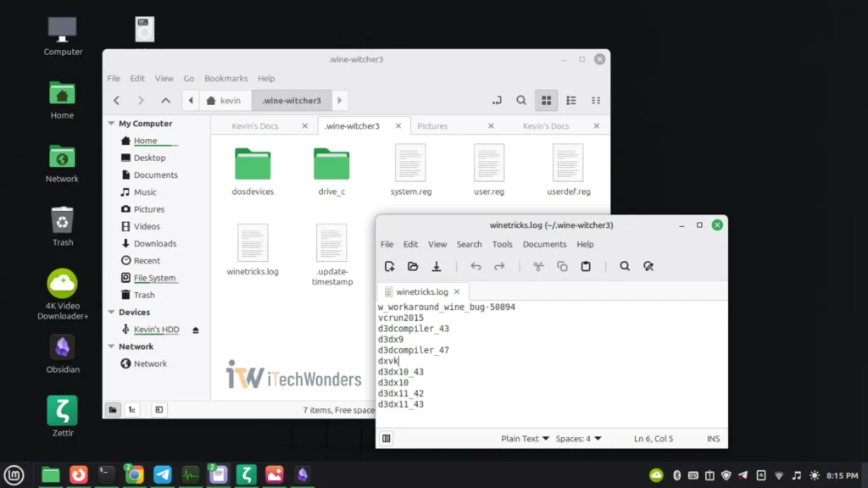
Task: Switch to the Pictures tab
Action: pyautogui.click(x=433, y=125)
